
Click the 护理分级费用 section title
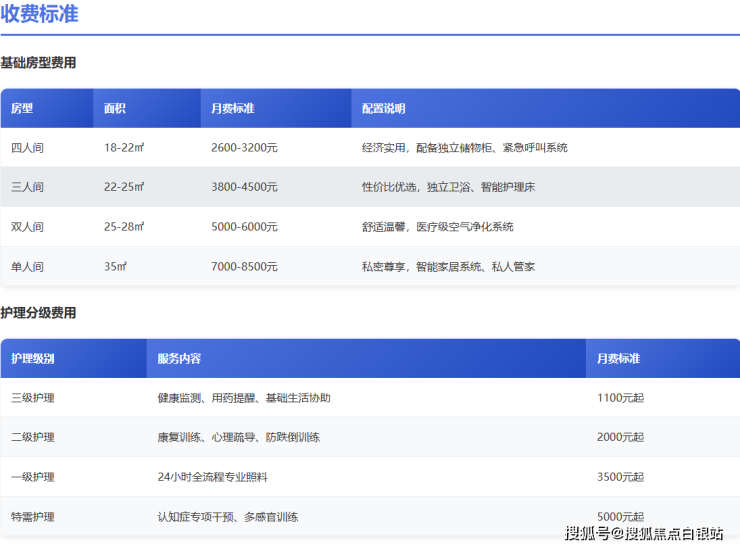point(38,313)
